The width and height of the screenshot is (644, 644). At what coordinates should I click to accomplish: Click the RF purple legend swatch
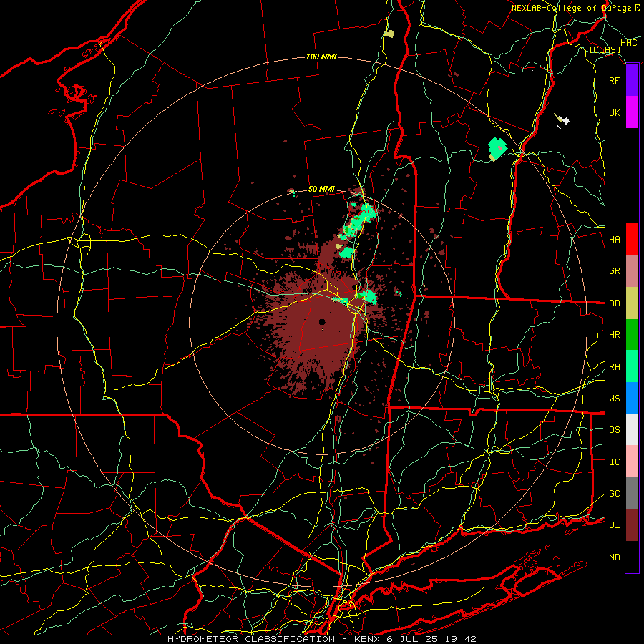coord(632,80)
